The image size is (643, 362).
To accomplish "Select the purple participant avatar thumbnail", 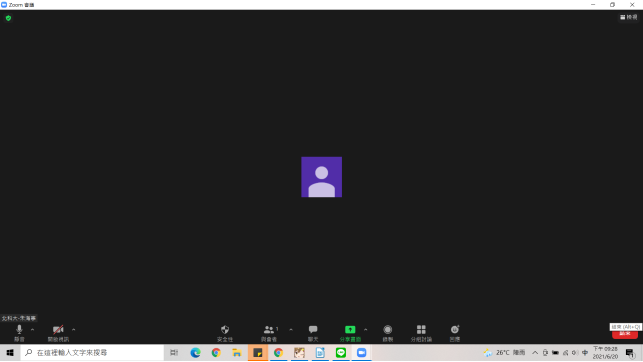I will point(322,177).
